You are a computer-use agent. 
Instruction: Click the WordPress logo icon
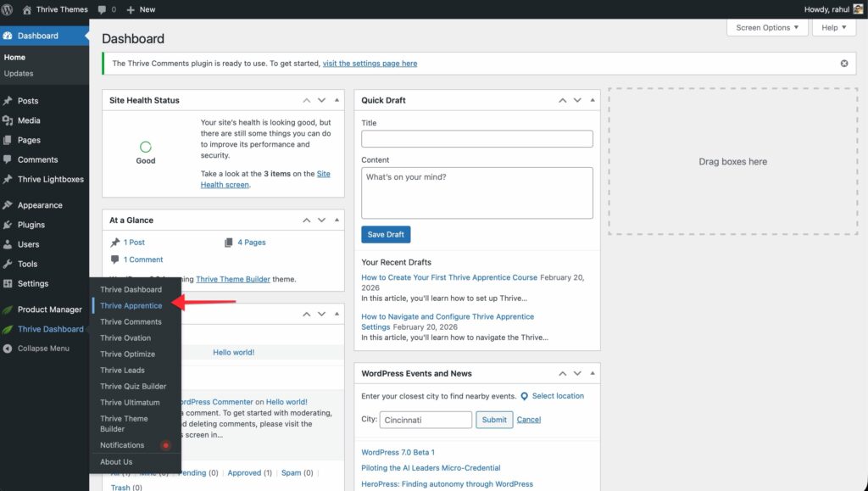[x=8, y=9]
